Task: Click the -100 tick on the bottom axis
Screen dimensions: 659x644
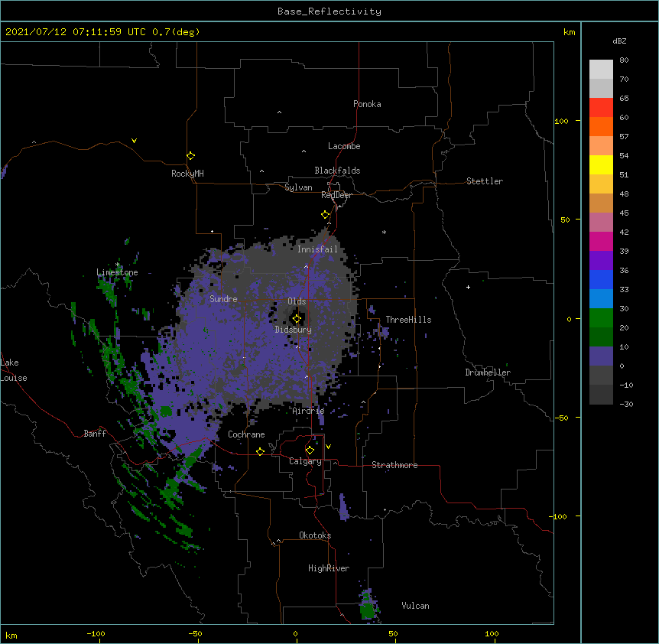Action: 96,633
